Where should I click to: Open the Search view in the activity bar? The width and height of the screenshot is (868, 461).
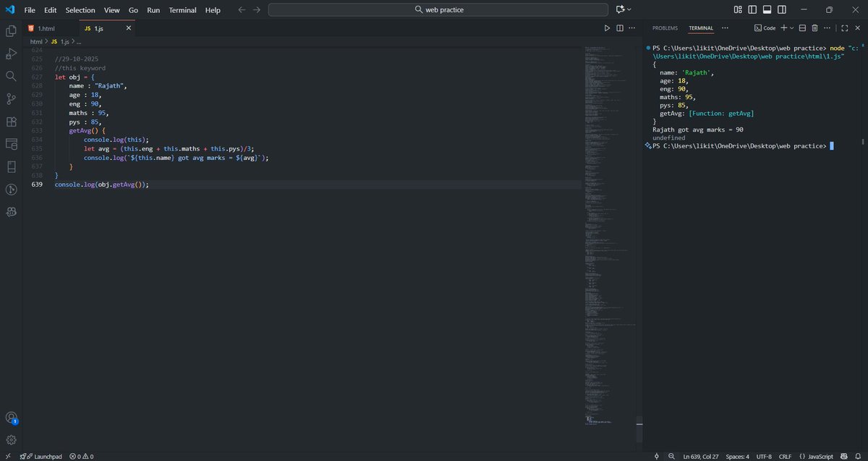(x=11, y=76)
